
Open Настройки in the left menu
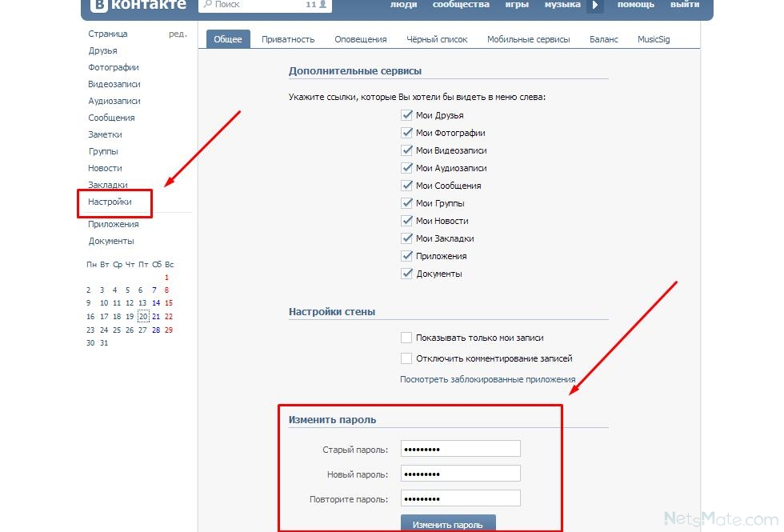coord(110,202)
